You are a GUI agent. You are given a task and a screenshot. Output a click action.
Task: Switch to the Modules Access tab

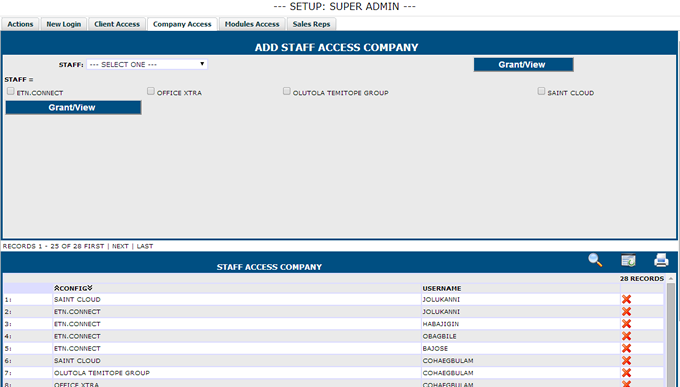coord(252,24)
